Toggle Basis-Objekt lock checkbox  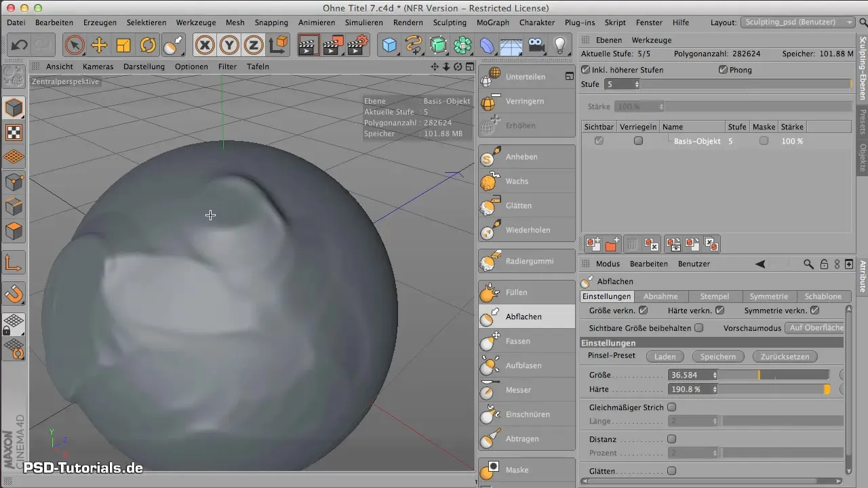638,141
